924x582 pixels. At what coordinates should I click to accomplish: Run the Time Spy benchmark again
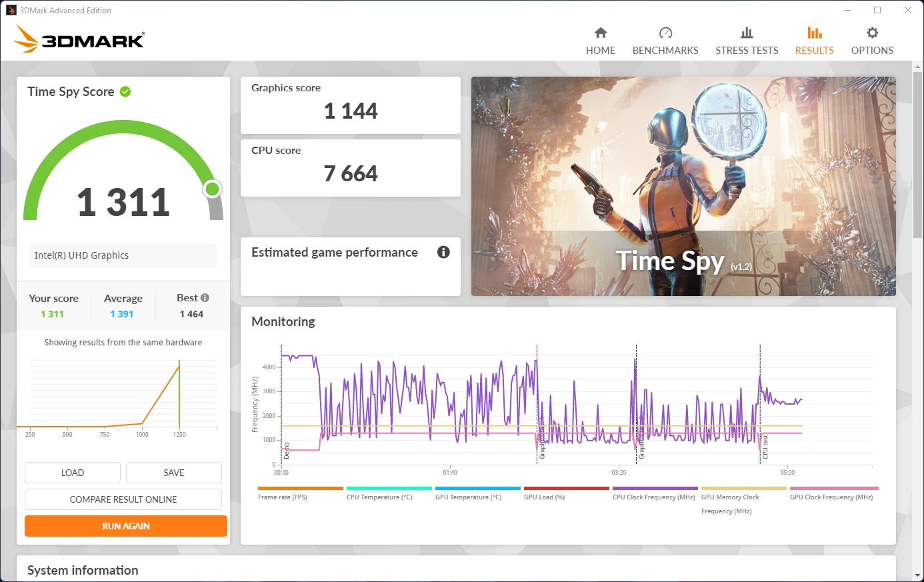[x=126, y=526]
